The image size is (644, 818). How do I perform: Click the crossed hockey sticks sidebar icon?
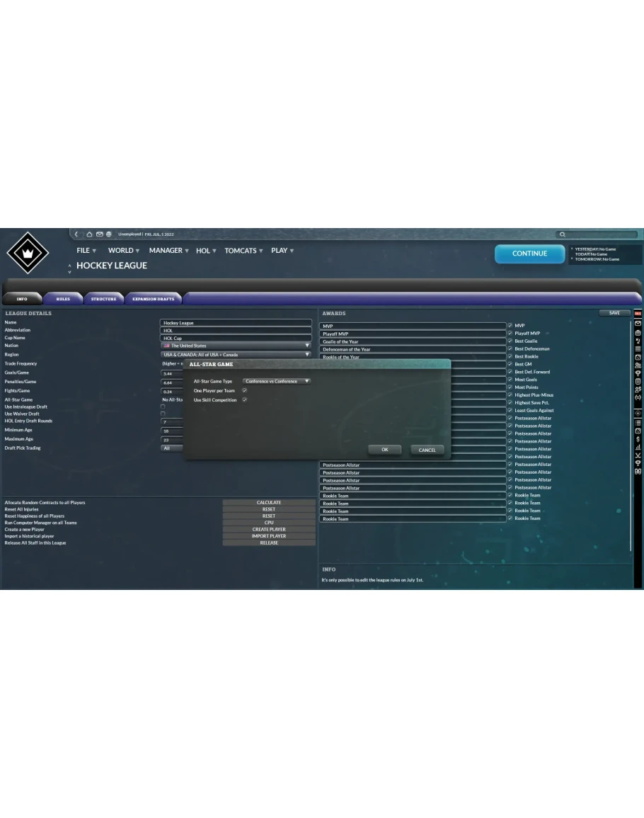point(638,455)
